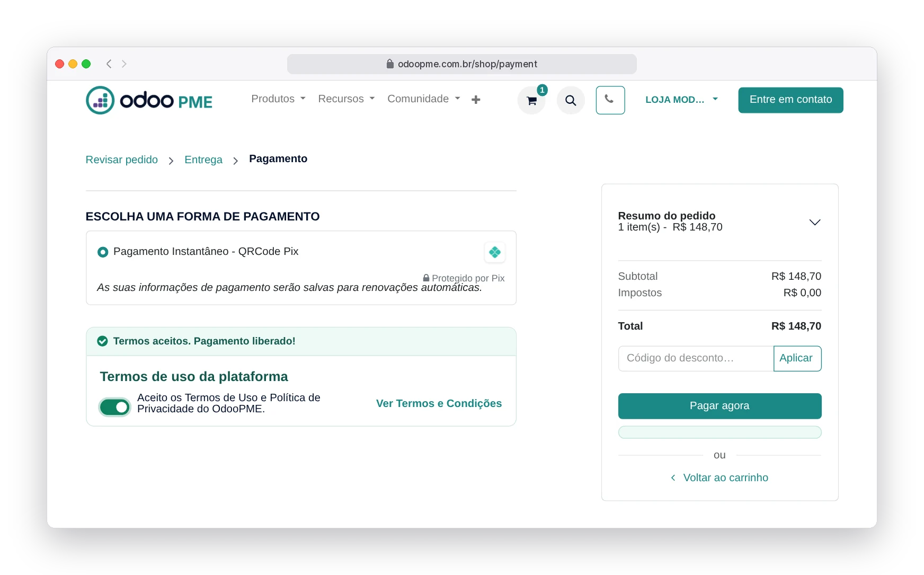Screen dimensions: 924x575
Task: Click the Código do desconto input field
Action: click(x=696, y=358)
